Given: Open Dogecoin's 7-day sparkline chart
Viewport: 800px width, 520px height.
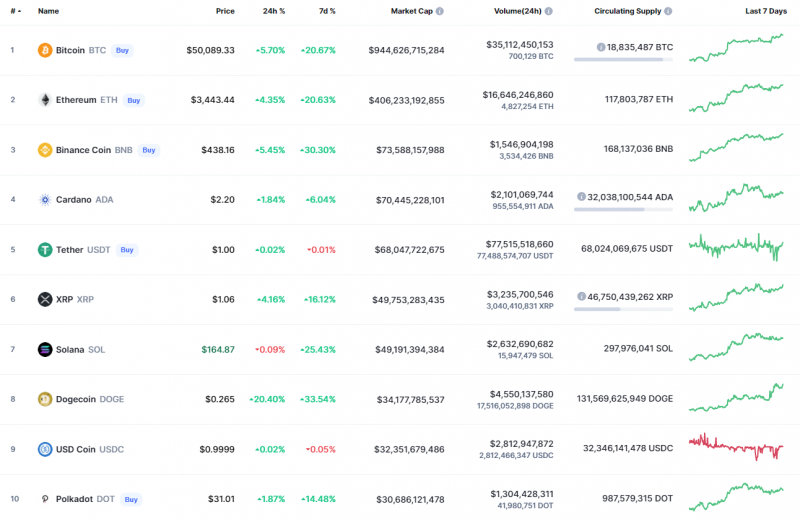Looking at the screenshot, I should (736, 398).
